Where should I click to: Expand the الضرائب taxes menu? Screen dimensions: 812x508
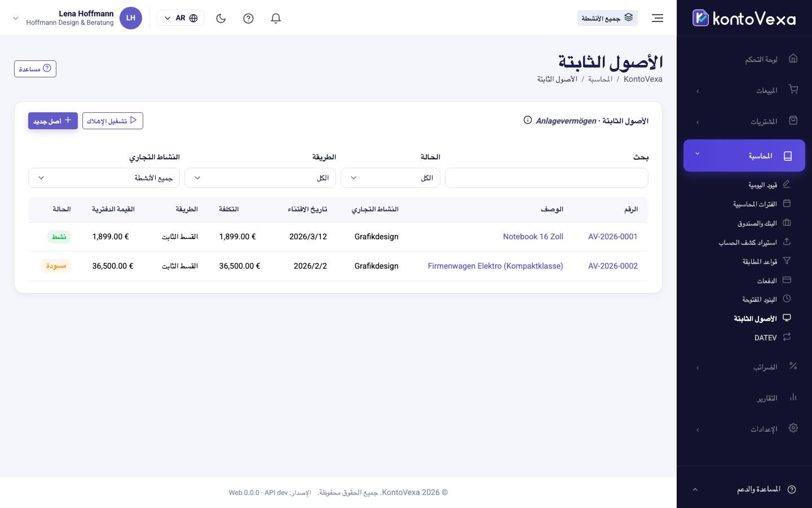pyautogui.click(x=744, y=367)
